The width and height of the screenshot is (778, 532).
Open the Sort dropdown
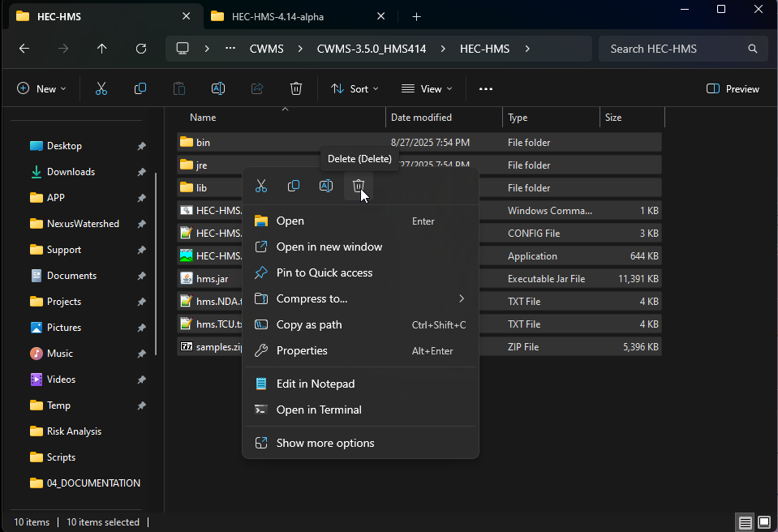[355, 89]
